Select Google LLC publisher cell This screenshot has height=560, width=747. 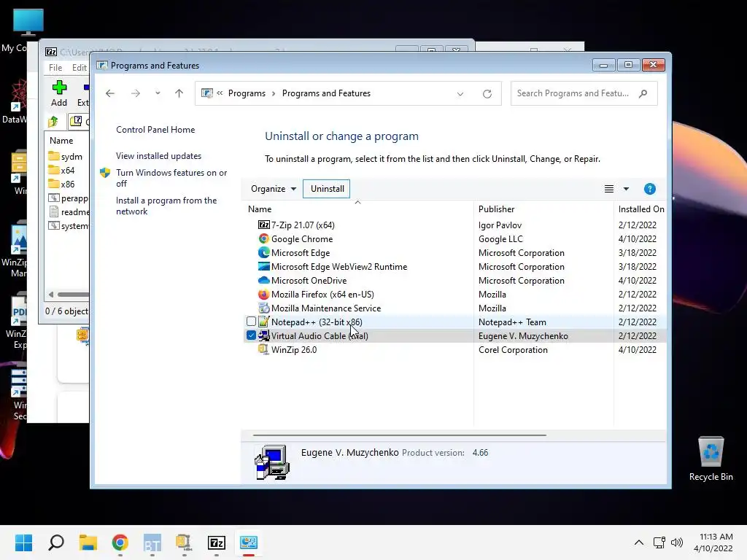pos(500,238)
